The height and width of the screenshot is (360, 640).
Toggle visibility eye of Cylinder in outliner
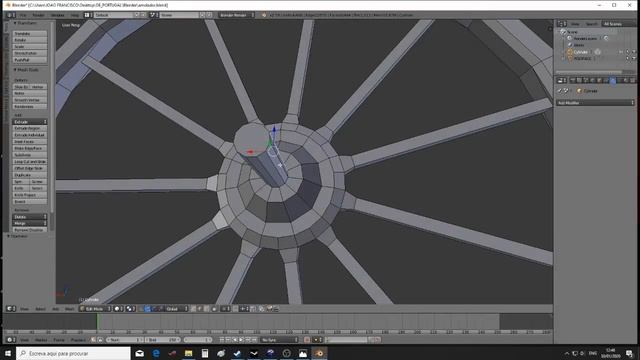point(621,52)
